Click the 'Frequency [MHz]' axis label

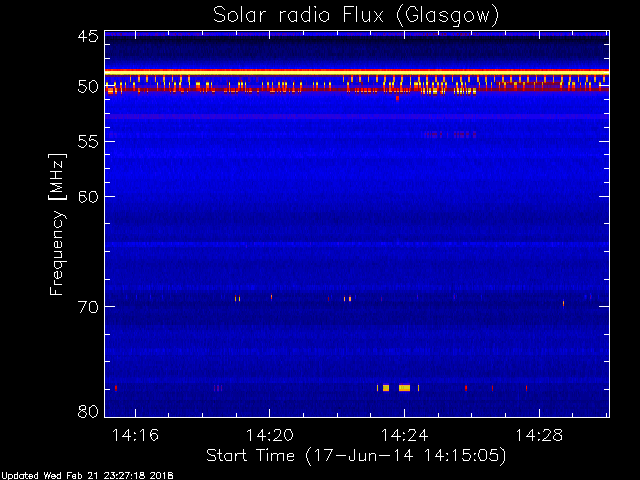point(57,224)
